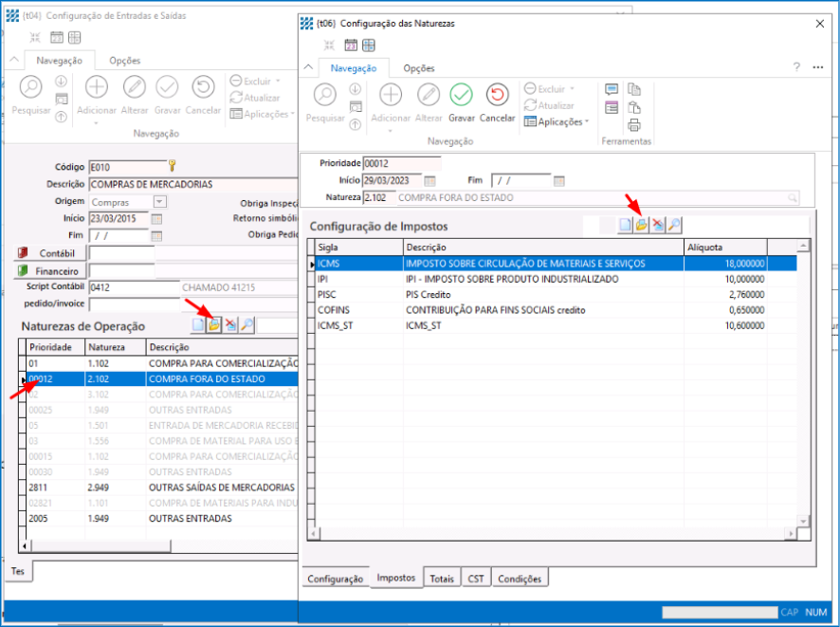
Task: Click the search icon in Naturezas de Operação toolbar
Action: click(247, 324)
